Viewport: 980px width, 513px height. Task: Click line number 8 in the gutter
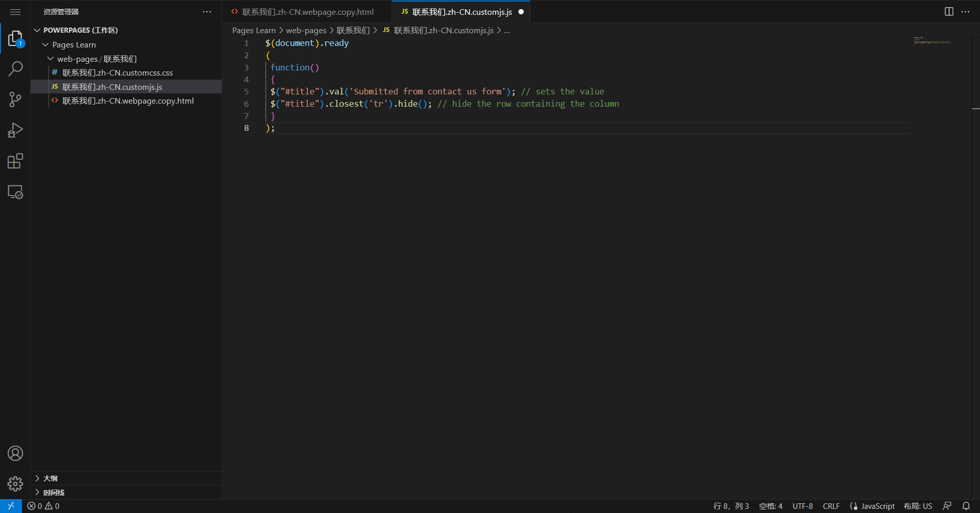click(247, 128)
